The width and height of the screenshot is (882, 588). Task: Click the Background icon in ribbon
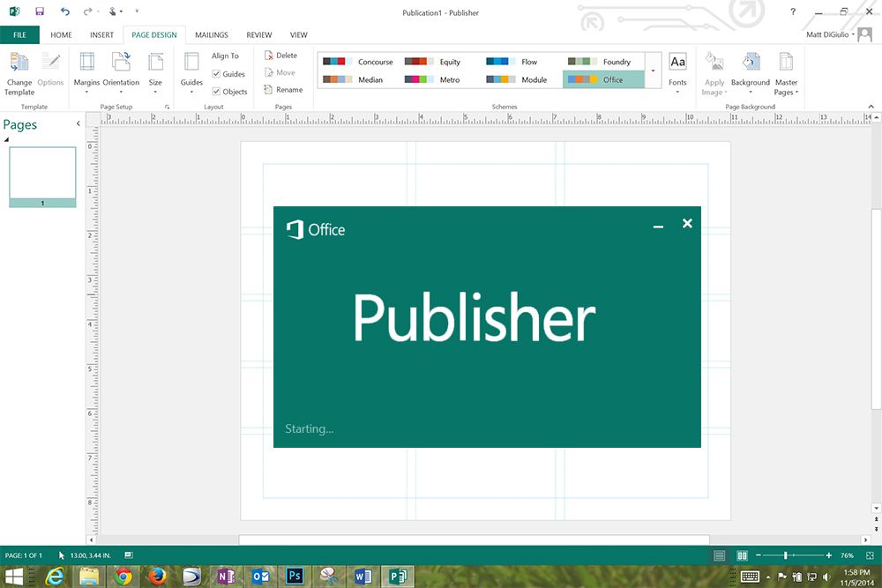751,63
